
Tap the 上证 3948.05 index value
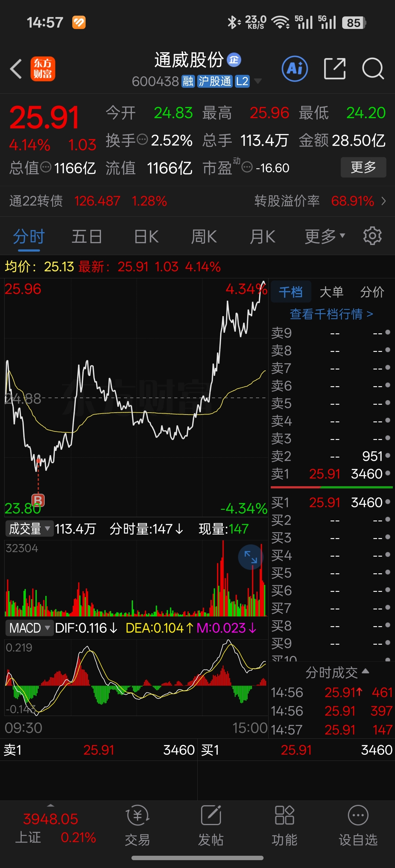pyautogui.click(x=51, y=819)
